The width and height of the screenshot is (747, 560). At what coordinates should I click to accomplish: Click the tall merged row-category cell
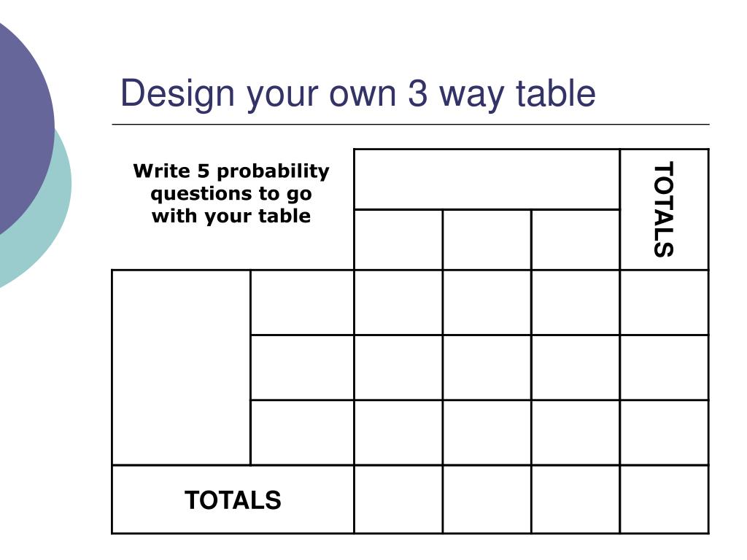point(182,367)
